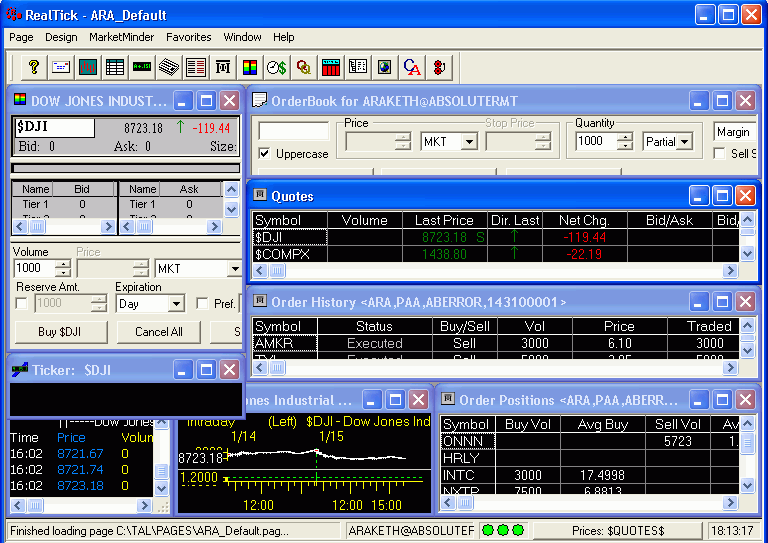This screenshot has width=768, height=543.
Task: Click the Cancel All button
Action: point(159,332)
